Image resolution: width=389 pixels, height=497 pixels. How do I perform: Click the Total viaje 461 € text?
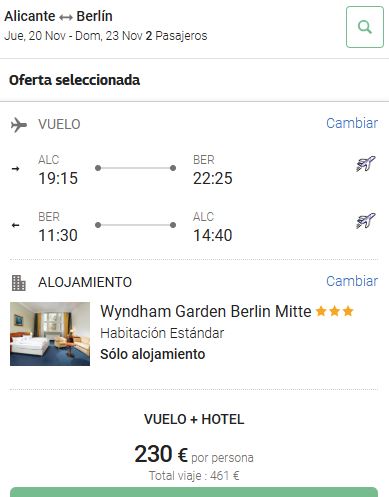pos(194,476)
